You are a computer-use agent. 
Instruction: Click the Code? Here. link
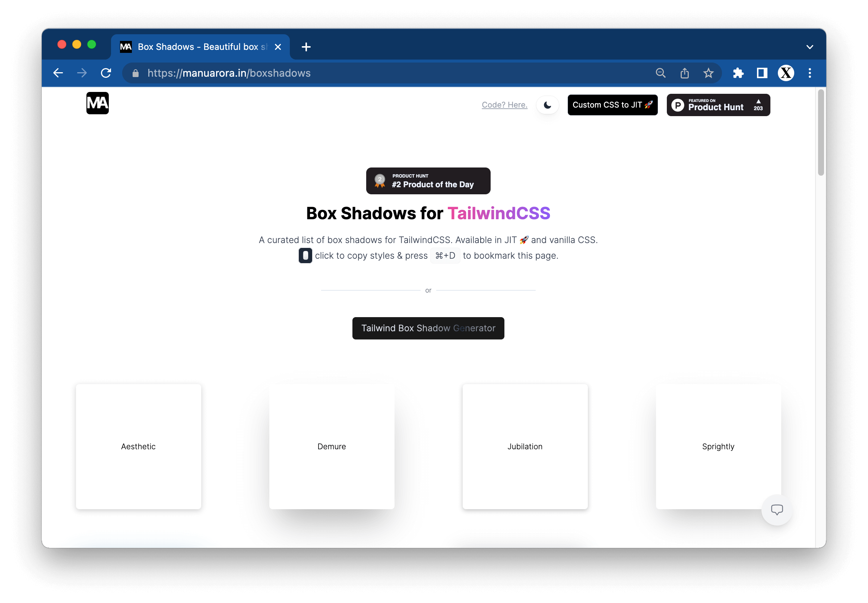pos(504,105)
